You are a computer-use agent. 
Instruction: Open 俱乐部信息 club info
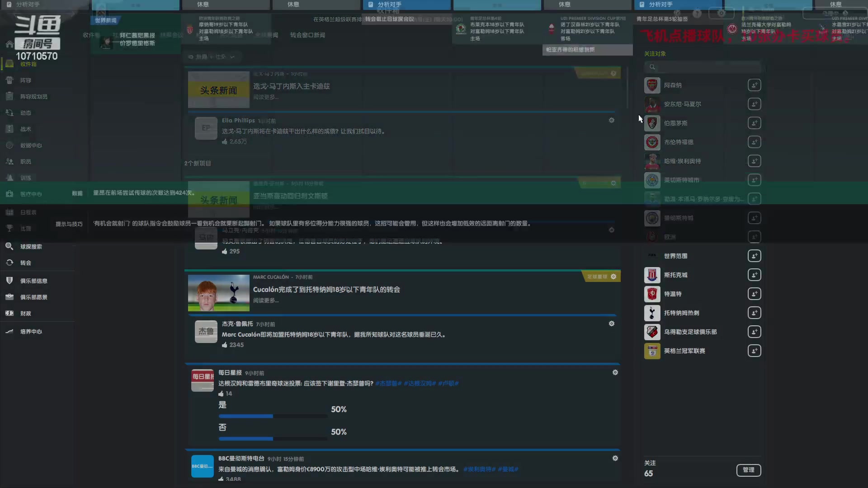coord(33,281)
